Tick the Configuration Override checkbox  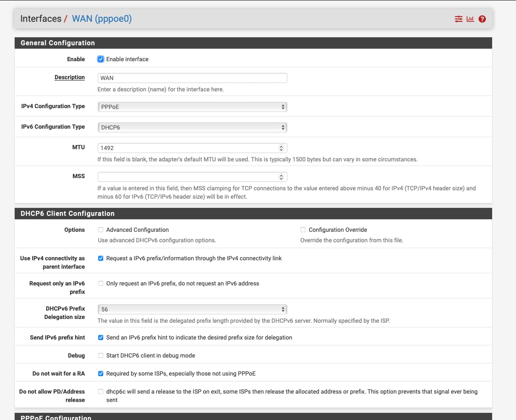coord(303,230)
